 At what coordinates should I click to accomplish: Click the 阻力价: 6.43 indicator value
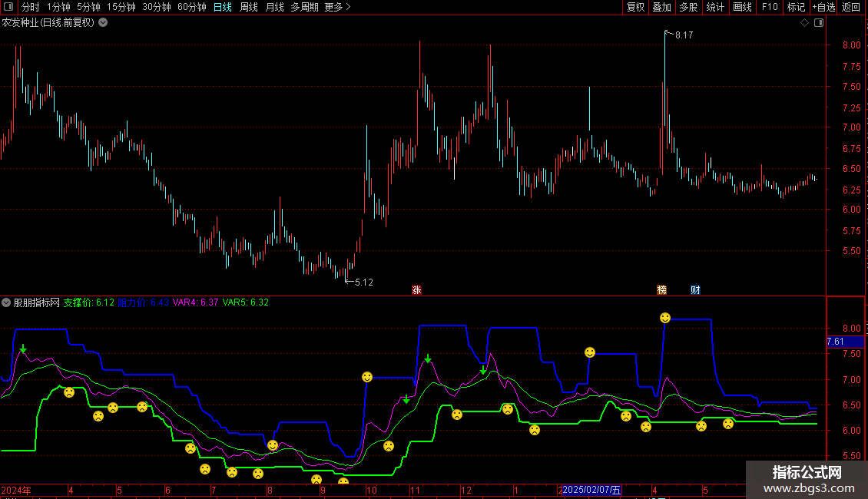(144, 302)
